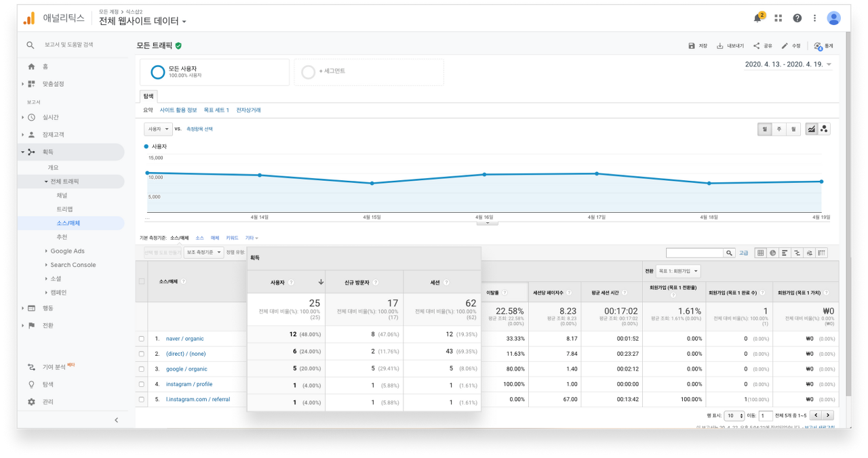Click the help icon beside 소스/매체 header

pyautogui.click(x=183, y=281)
